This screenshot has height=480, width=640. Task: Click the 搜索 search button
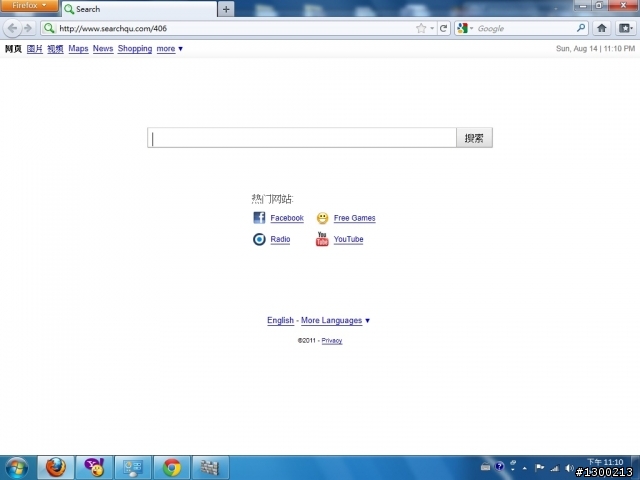474,138
